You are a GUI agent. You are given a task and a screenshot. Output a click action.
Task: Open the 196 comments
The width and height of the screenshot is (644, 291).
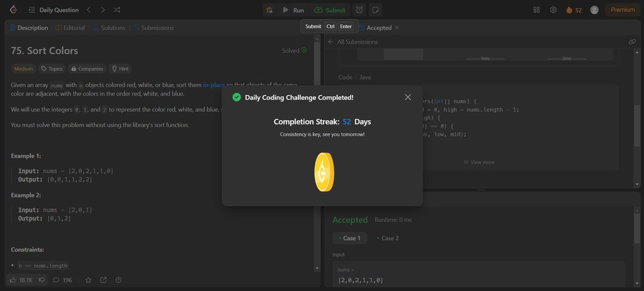62,280
